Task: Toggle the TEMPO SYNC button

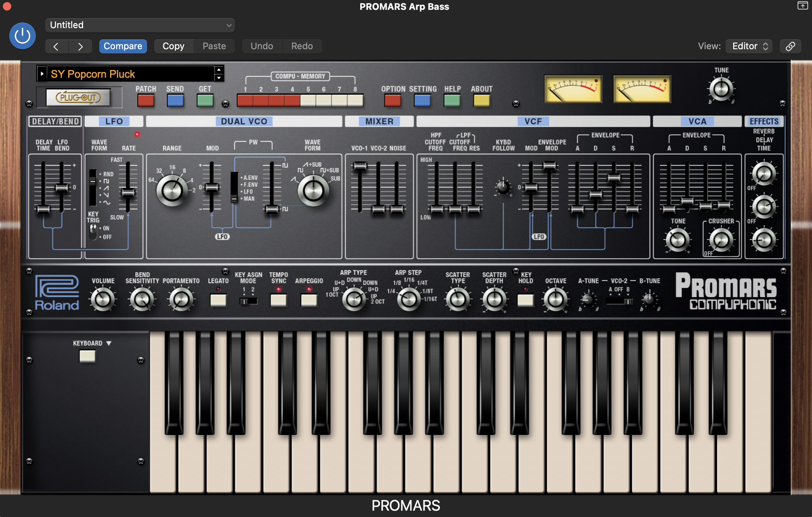Action: click(x=278, y=300)
